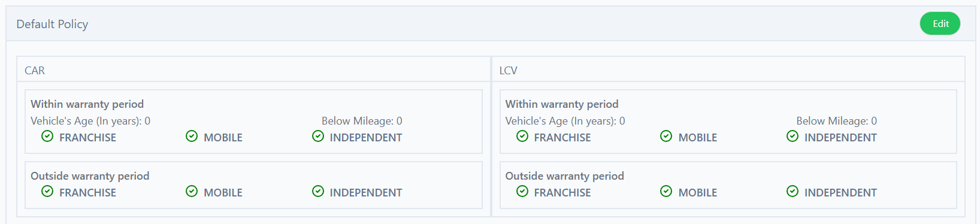
Task: Select MOBILE check icon under LCV within warranty
Action: [x=666, y=136]
